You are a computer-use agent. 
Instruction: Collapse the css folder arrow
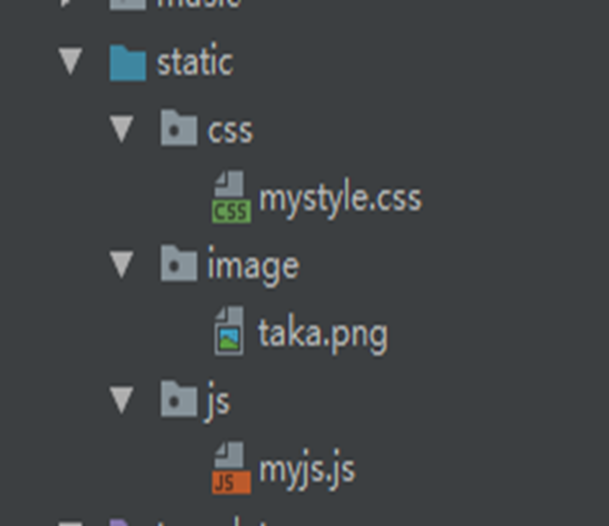[x=122, y=129]
